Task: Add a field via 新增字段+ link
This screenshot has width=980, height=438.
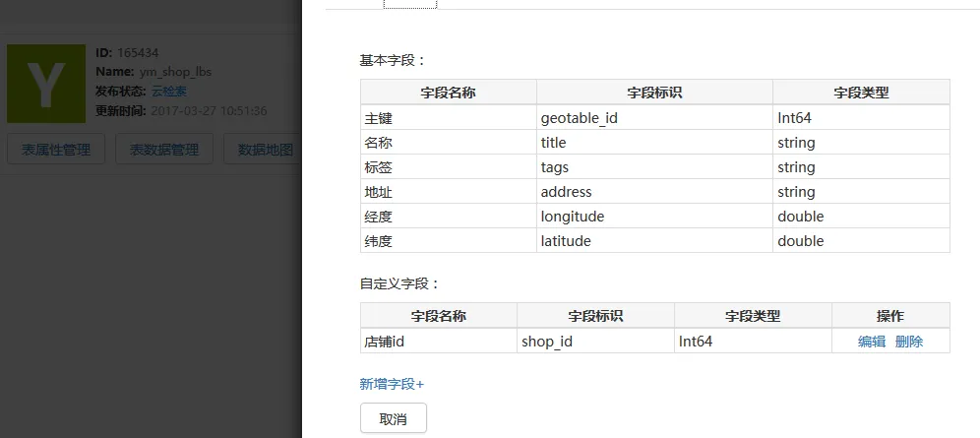Action: tap(392, 384)
